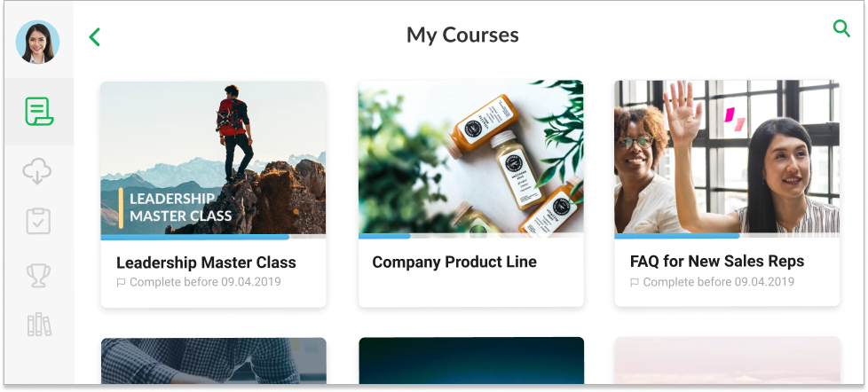
Task: Open the FAQ for New Sales Reps title
Action: (x=717, y=261)
